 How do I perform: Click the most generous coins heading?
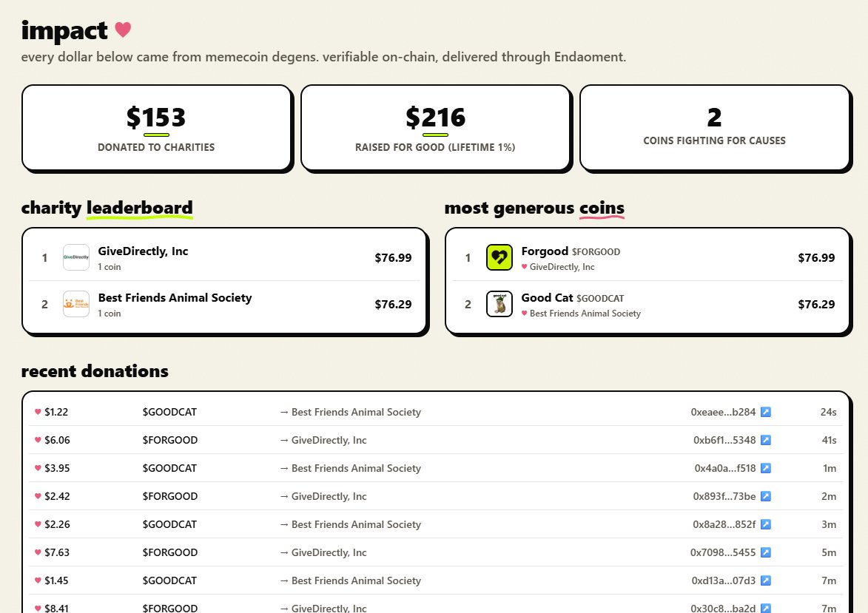tap(534, 208)
